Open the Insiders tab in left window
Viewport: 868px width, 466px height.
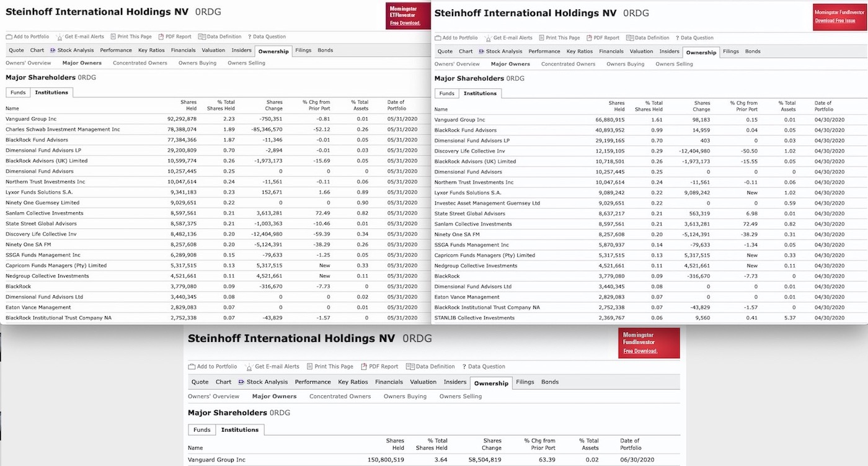(242, 50)
